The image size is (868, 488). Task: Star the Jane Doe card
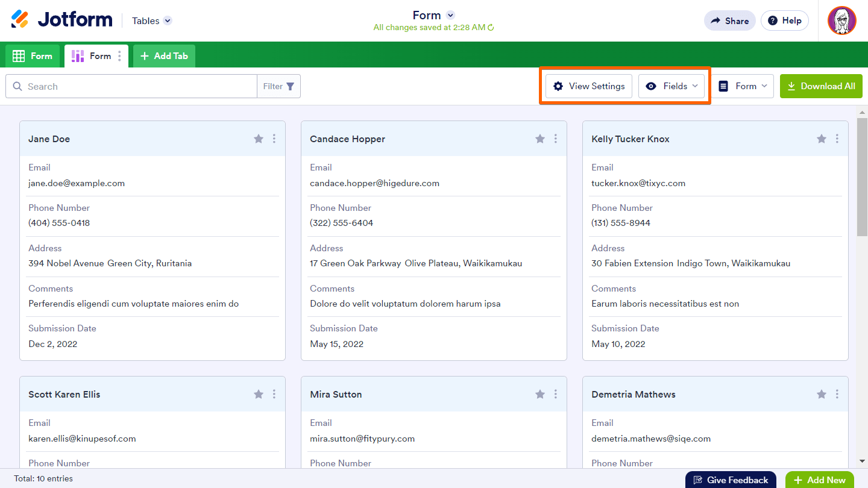coord(259,139)
